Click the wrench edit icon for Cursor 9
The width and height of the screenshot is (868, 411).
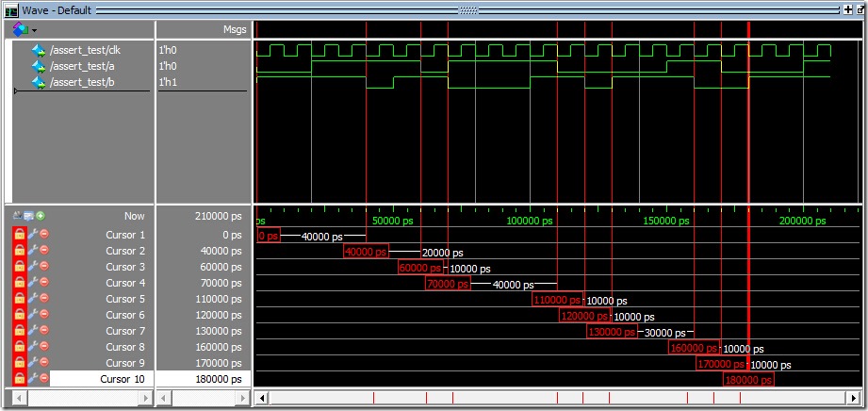click(32, 363)
